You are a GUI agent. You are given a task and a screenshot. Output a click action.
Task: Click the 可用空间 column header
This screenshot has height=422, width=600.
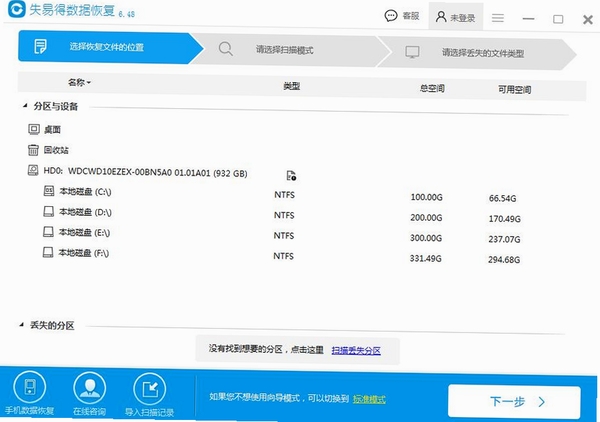coord(514,90)
